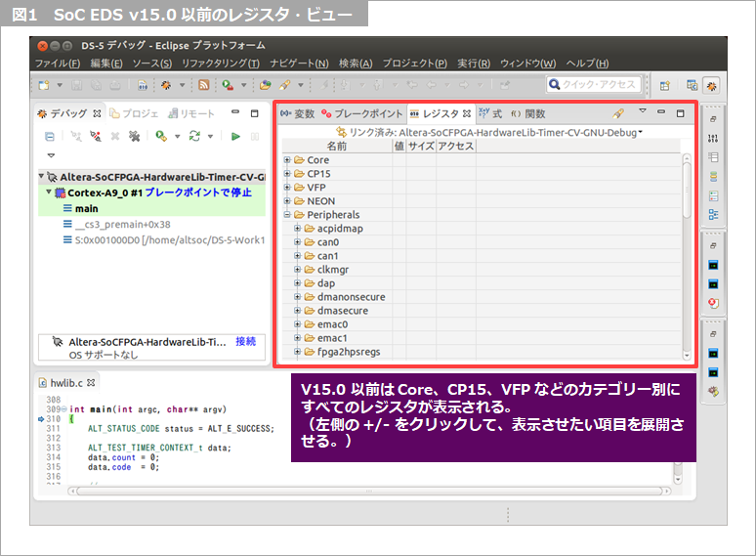The image size is (756, 556).
Task: Click the brush icon in Registers view toolbar
Action: (x=618, y=113)
